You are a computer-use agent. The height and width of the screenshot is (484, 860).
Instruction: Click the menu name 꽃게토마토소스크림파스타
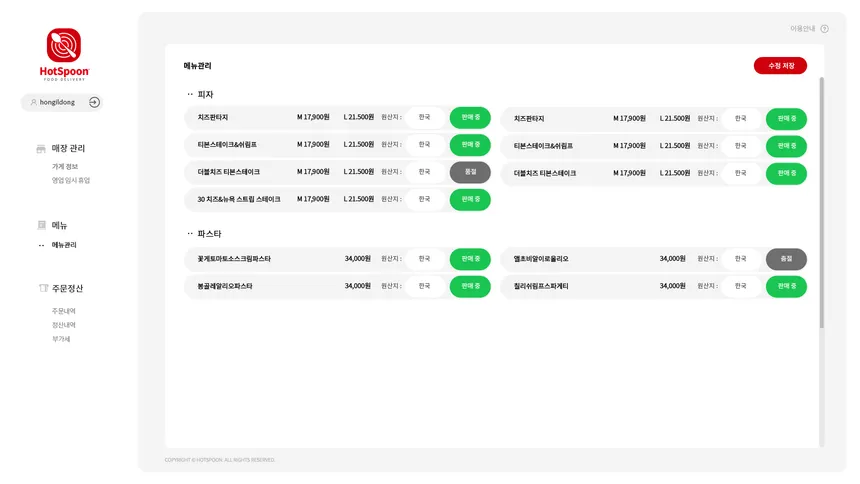tap(234, 258)
